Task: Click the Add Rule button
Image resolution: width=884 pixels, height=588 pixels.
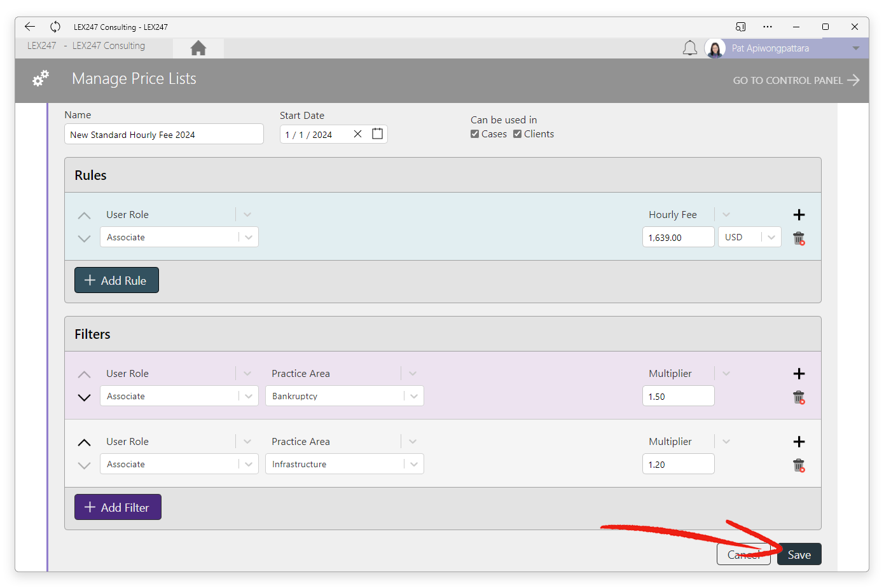Action: pyautogui.click(x=116, y=280)
